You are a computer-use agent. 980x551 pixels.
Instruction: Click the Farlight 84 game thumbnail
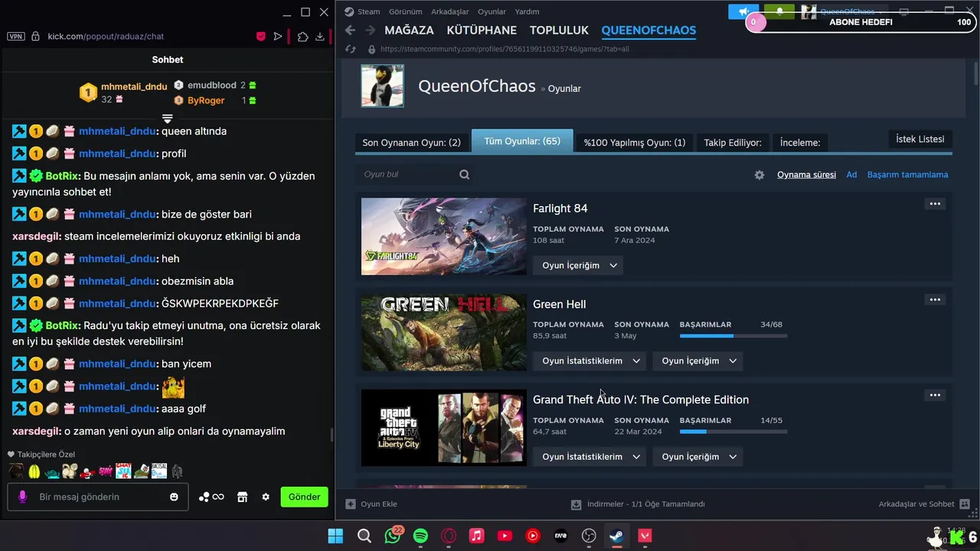coord(444,236)
